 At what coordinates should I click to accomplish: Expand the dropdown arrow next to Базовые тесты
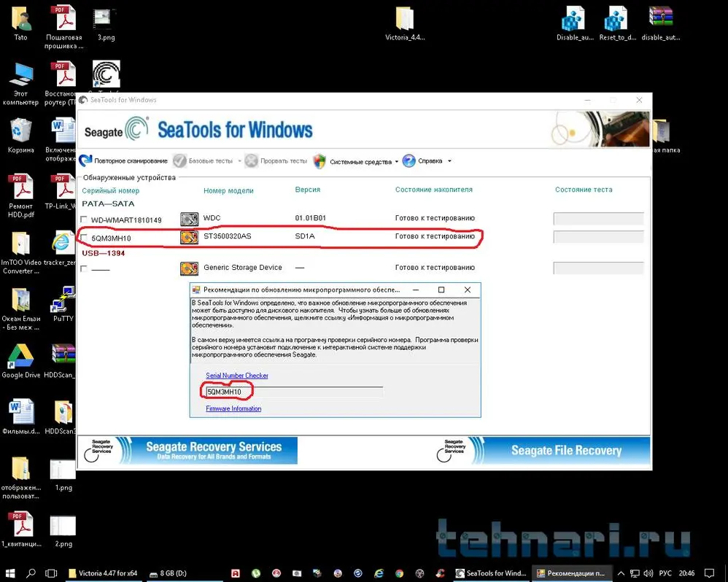pos(239,161)
